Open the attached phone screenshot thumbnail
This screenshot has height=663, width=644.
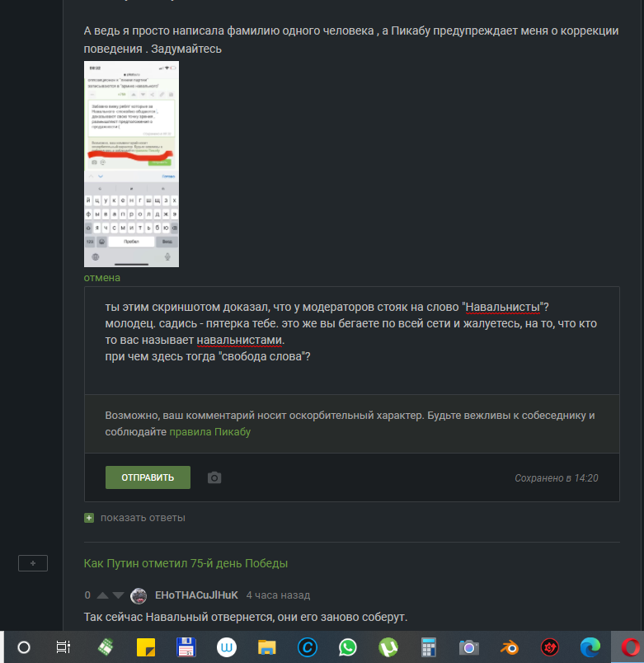coord(131,164)
